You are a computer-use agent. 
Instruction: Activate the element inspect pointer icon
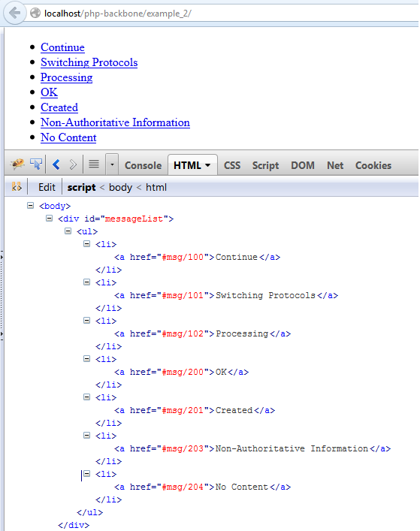[x=36, y=164]
